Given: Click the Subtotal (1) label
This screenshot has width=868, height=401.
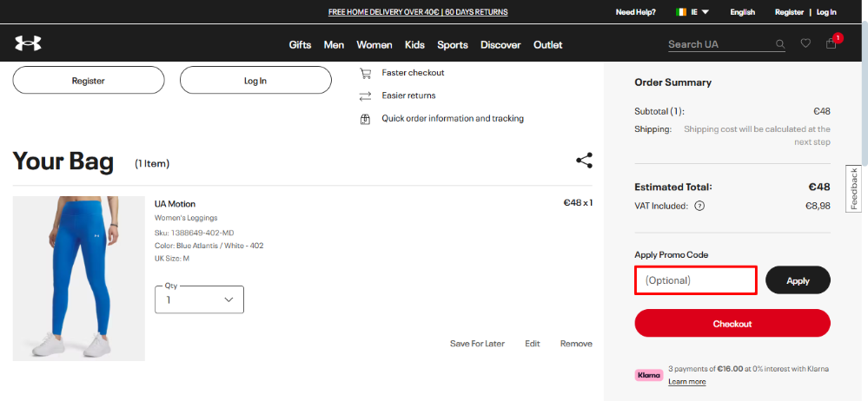Looking at the screenshot, I should pyautogui.click(x=659, y=111).
